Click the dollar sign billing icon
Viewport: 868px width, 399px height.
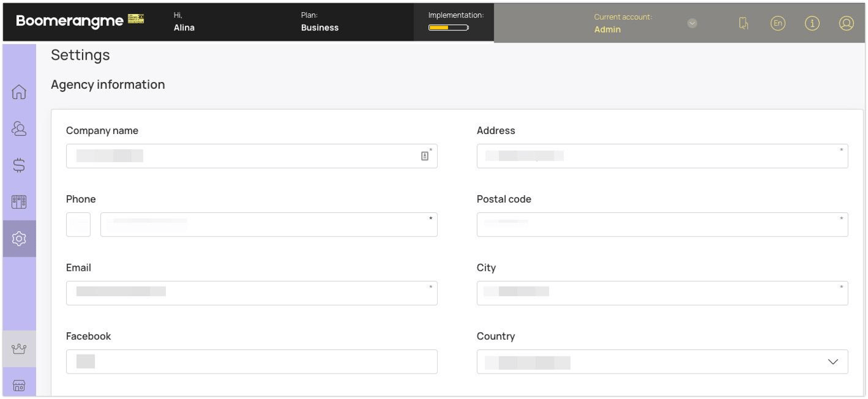(x=19, y=165)
